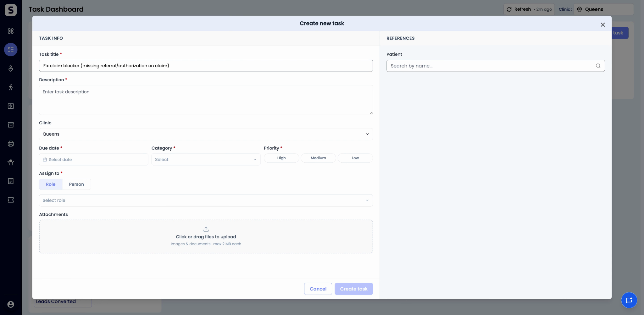Viewport: 644px width, 315px height.
Task: Open the person-with-raised-arms icon in sidebar
Action: click(11, 162)
